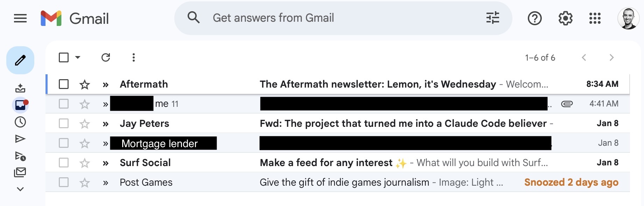
Task: Open the Google apps grid
Action: [594, 18]
